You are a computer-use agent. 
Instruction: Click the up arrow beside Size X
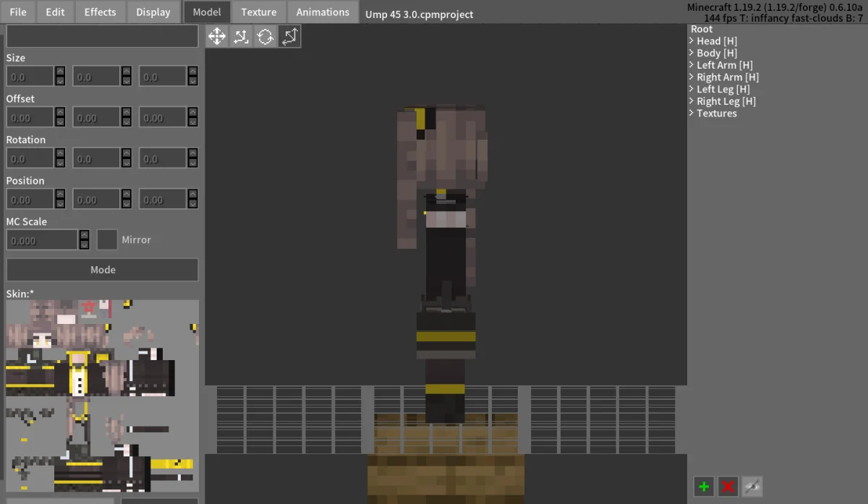pos(60,72)
